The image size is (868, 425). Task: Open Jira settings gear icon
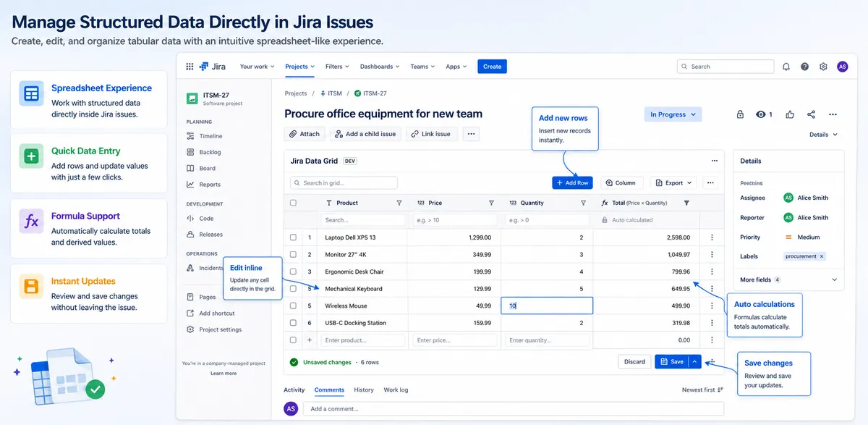(823, 67)
